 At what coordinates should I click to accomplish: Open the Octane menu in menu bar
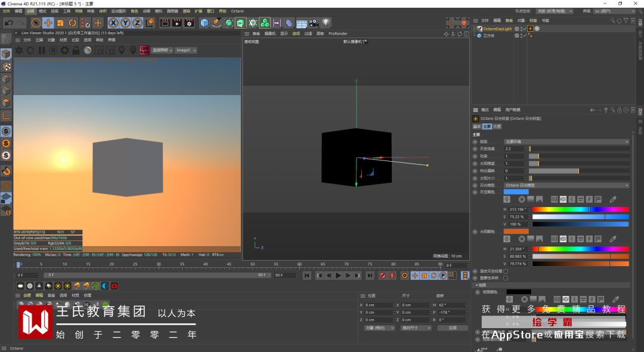pos(237,11)
